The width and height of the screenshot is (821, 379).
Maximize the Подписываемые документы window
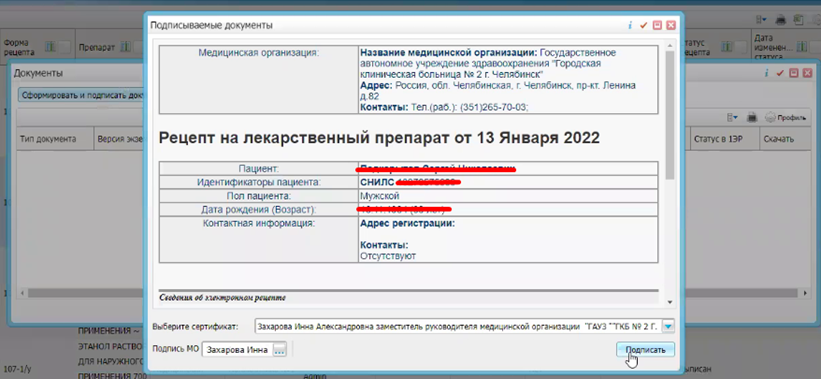(x=658, y=25)
